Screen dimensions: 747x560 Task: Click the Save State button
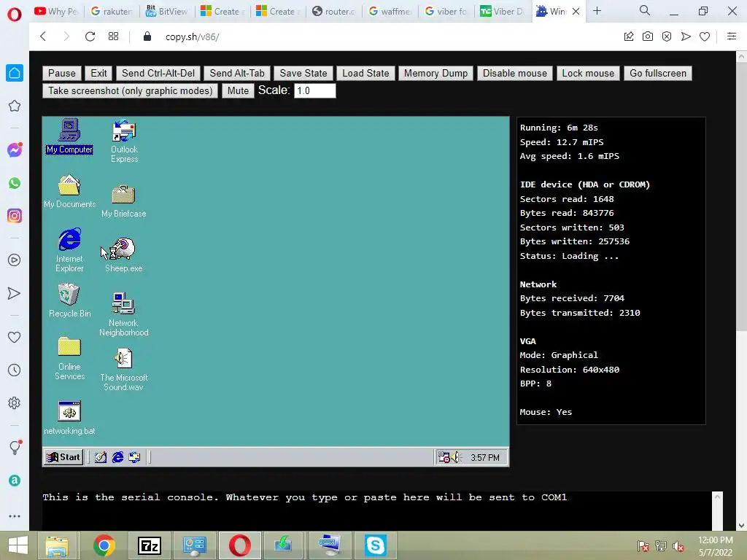pyautogui.click(x=303, y=74)
